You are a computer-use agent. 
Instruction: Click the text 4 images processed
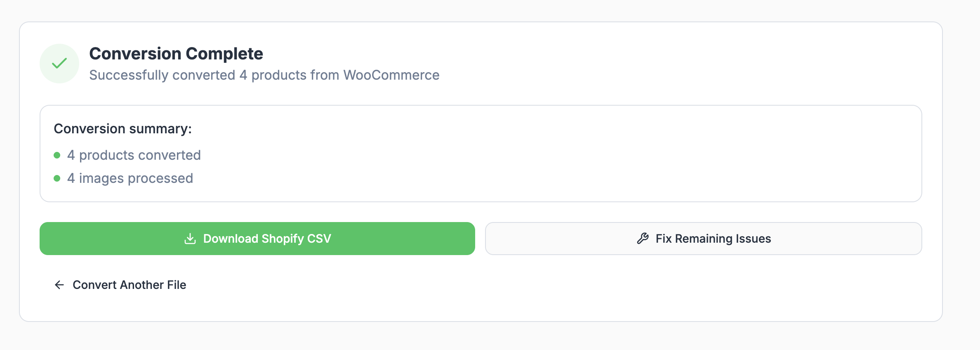tap(130, 178)
